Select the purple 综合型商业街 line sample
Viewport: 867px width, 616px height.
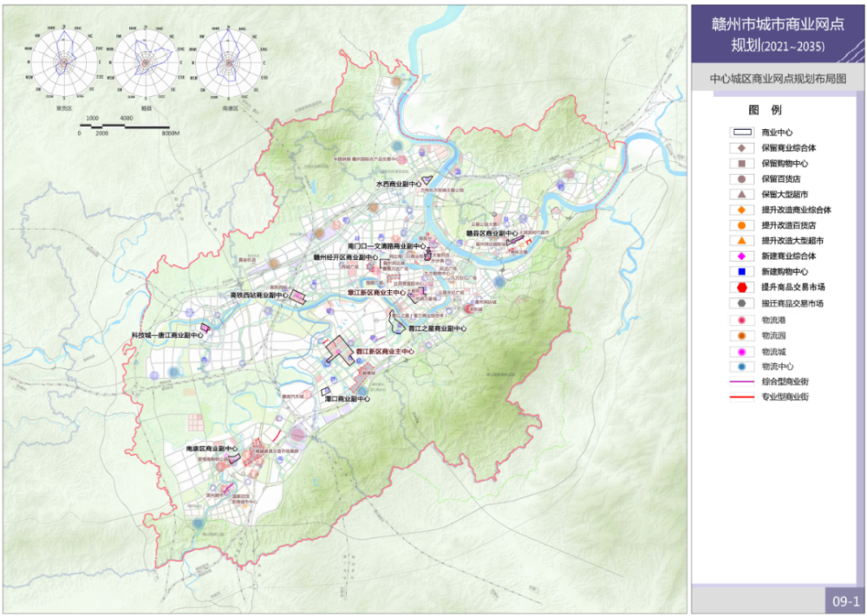coord(741,381)
